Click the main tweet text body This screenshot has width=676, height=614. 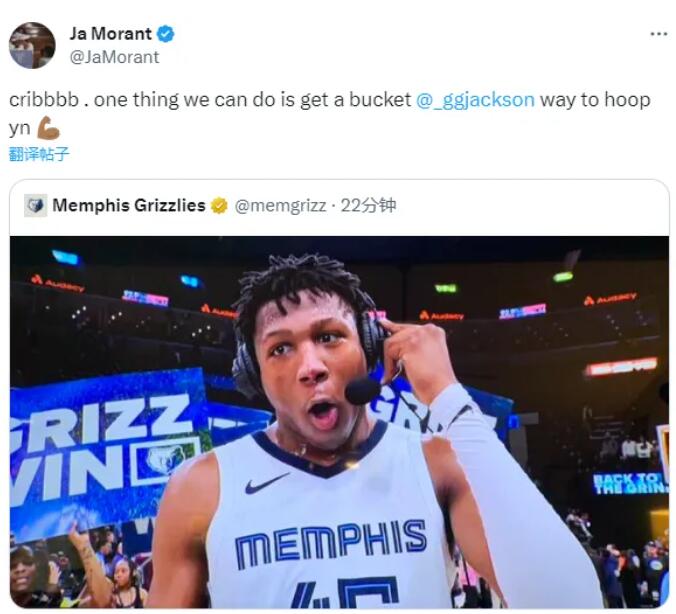330,114
